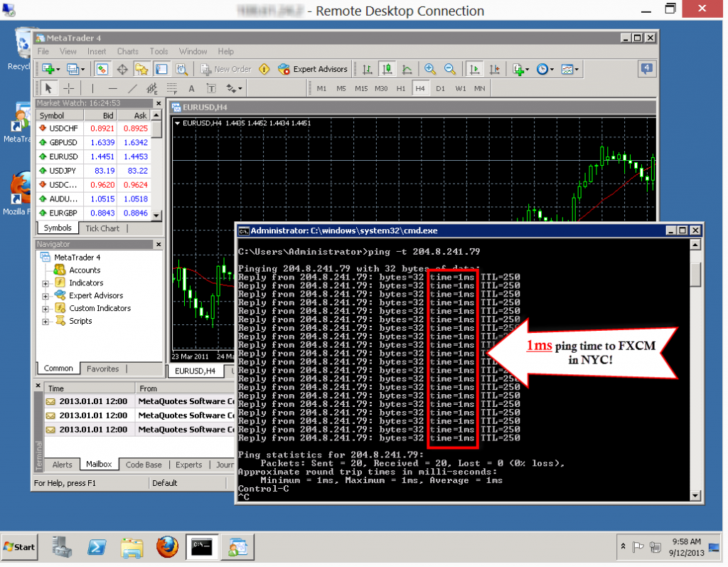Open the Code Base terminal tab

coord(144,465)
